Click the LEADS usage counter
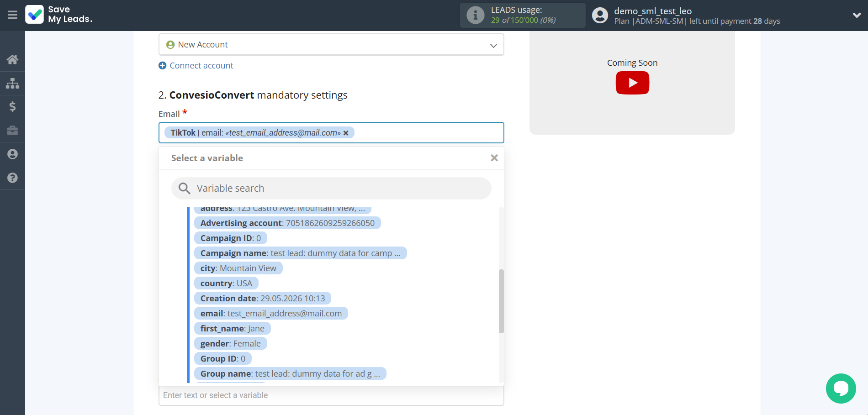The width and height of the screenshot is (868, 415). coord(523,15)
